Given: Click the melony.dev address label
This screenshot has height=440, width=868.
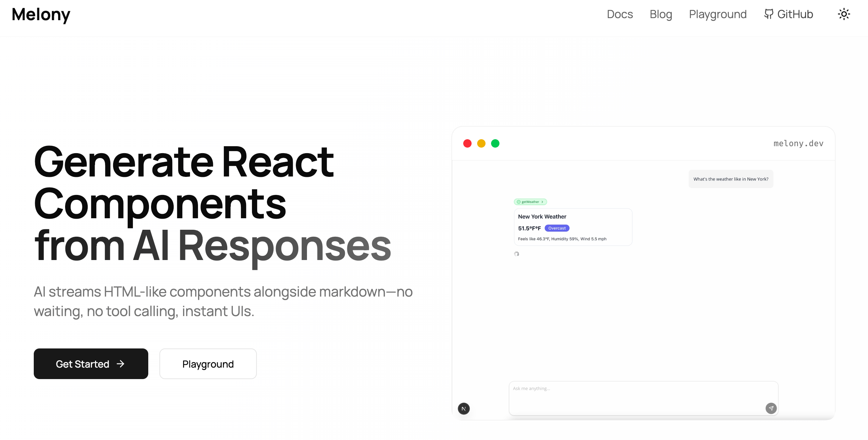Looking at the screenshot, I should coord(798,143).
